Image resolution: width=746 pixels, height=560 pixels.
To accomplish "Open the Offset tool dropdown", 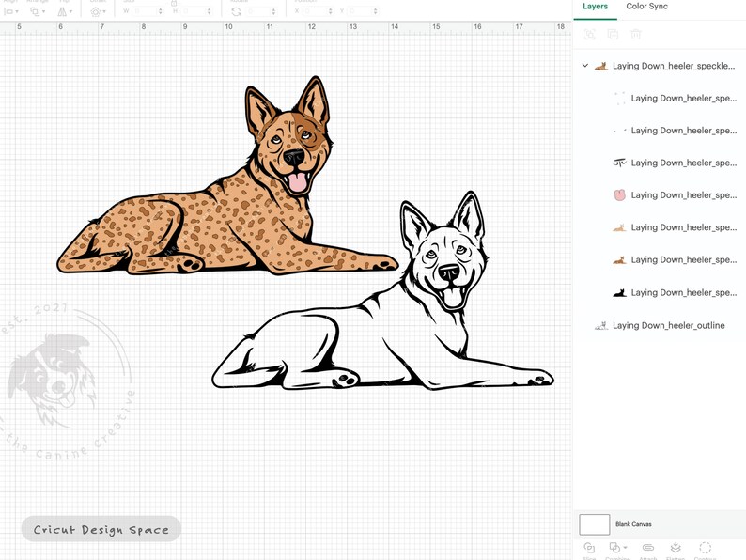I will click(x=98, y=11).
